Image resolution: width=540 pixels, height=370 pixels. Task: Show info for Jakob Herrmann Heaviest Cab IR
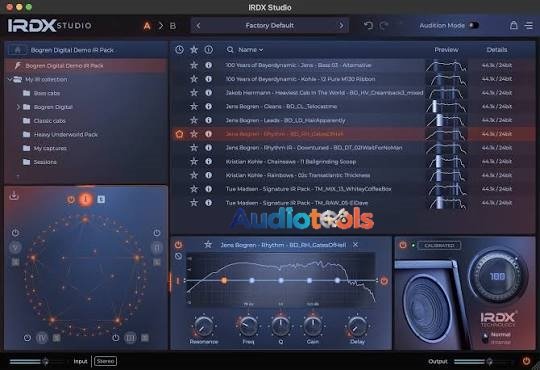point(208,93)
